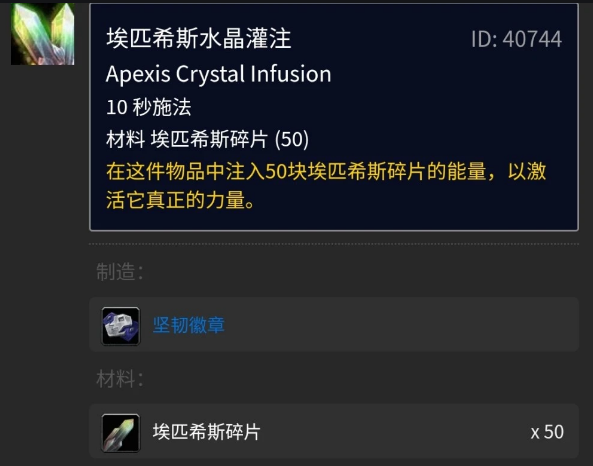Select the 坚韧徽章 crafted item row background
Screen dimensions: 593x466
click(x=334, y=325)
